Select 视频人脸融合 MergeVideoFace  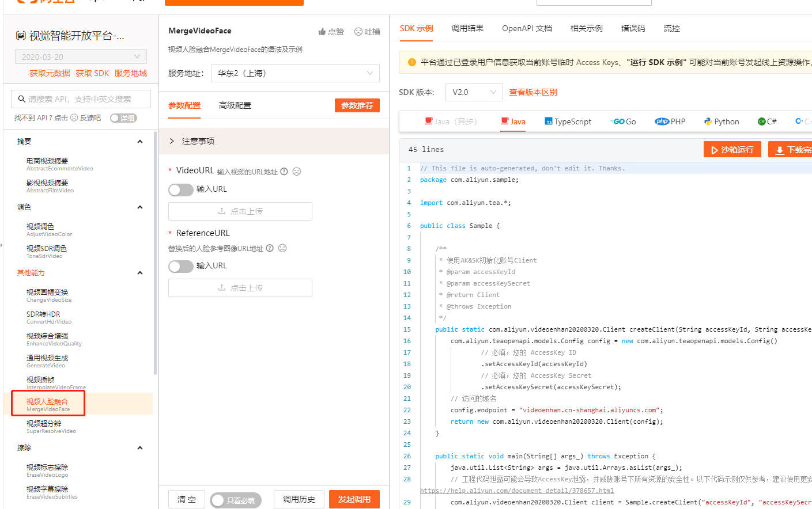(48, 404)
